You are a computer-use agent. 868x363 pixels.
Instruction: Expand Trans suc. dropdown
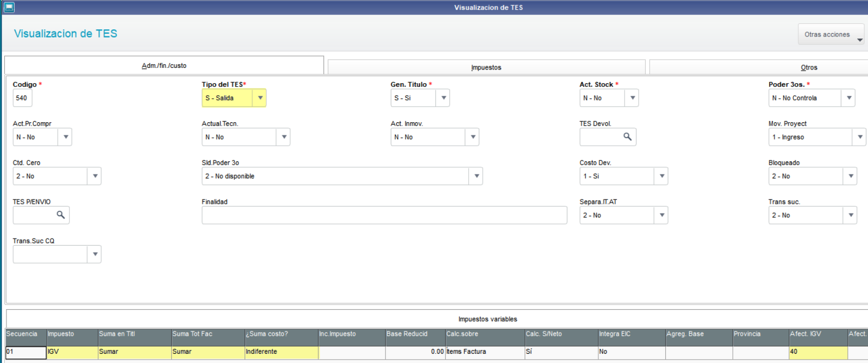(x=851, y=215)
